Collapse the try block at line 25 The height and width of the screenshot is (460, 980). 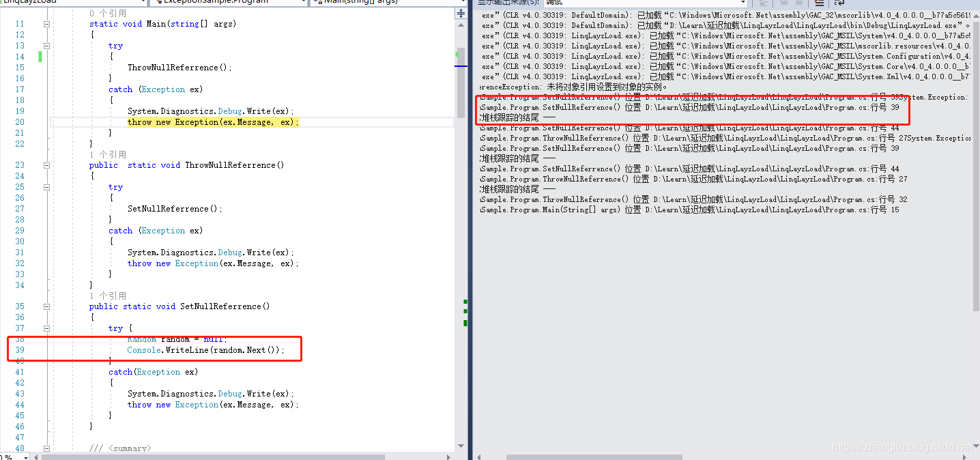coord(46,187)
